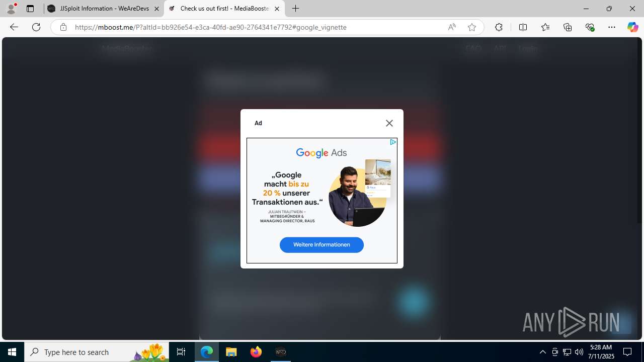
Task: Open the notification center icon
Action: (x=628, y=352)
